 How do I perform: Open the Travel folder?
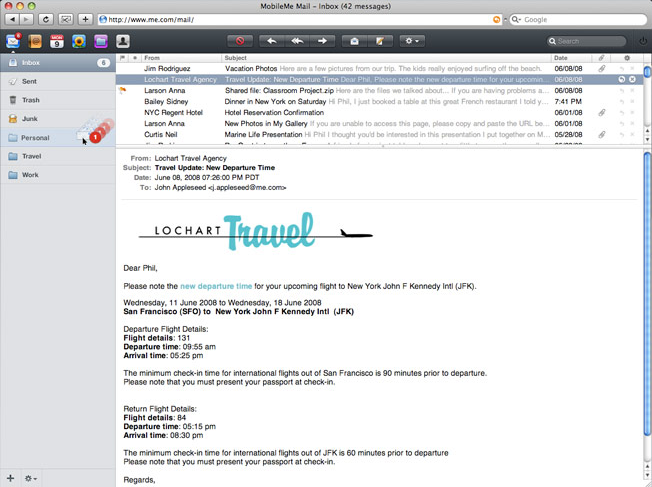pos(58,156)
